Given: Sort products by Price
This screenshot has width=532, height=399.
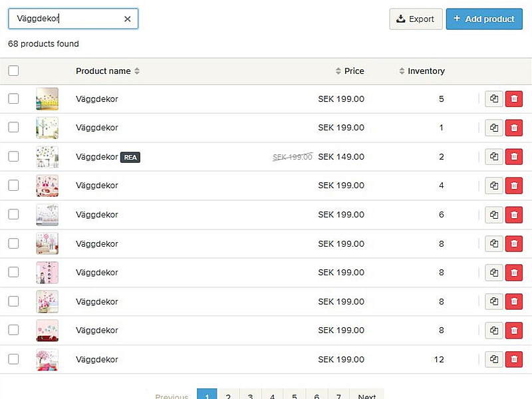Looking at the screenshot, I should coord(350,71).
